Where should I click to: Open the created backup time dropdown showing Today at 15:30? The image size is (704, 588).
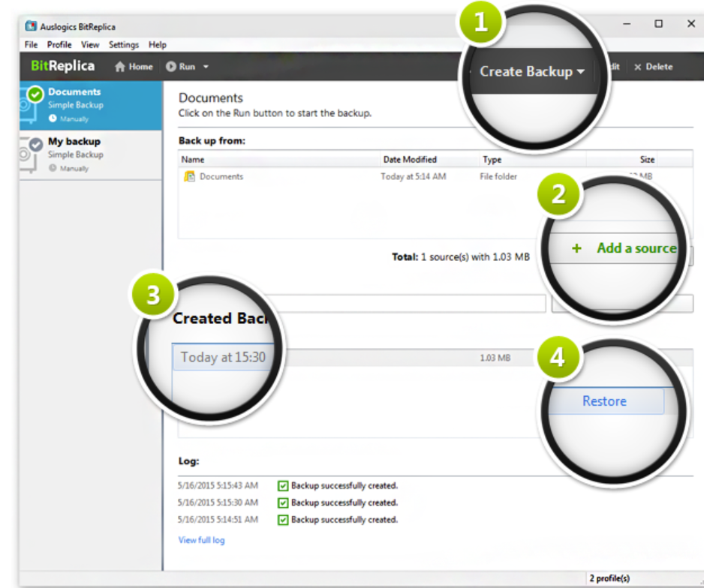click(x=222, y=358)
